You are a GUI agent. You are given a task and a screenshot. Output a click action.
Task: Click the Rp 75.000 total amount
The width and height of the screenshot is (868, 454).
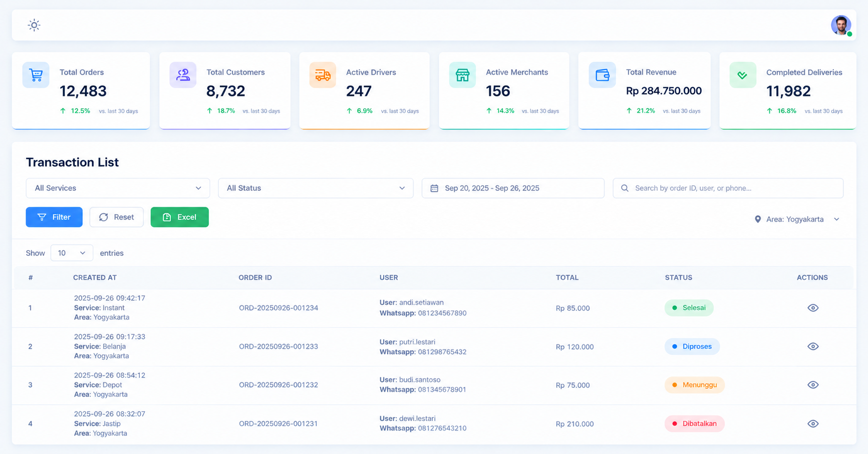pyautogui.click(x=572, y=385)
